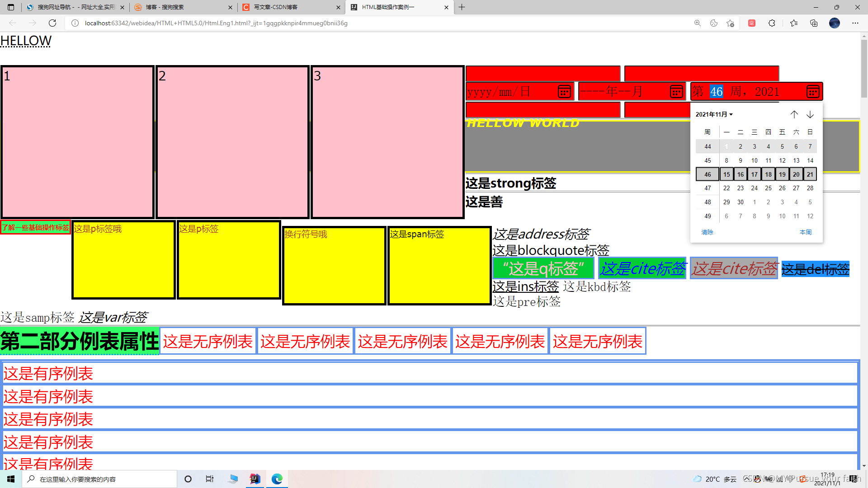Click the up arrow to show previous month
The height and width of the screenshot is (488, 868).
(794, 114)
